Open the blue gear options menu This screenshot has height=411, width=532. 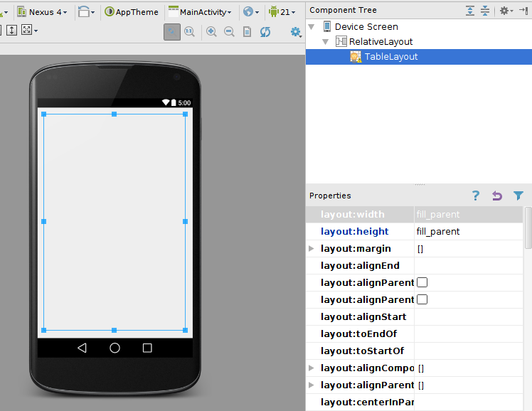[x=296, y=32]
